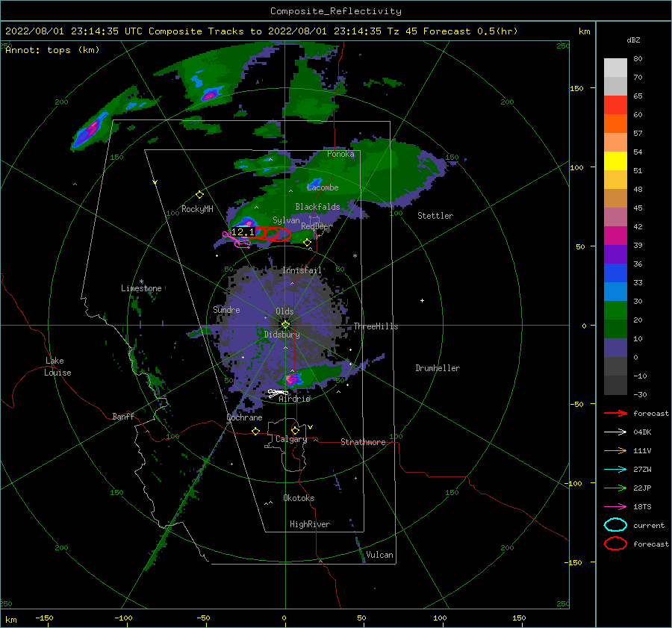Image resolution: width=672 pixels, height=628 pixels.
Task: Click the HighRiver city label
Action: [x=310, y=524]
